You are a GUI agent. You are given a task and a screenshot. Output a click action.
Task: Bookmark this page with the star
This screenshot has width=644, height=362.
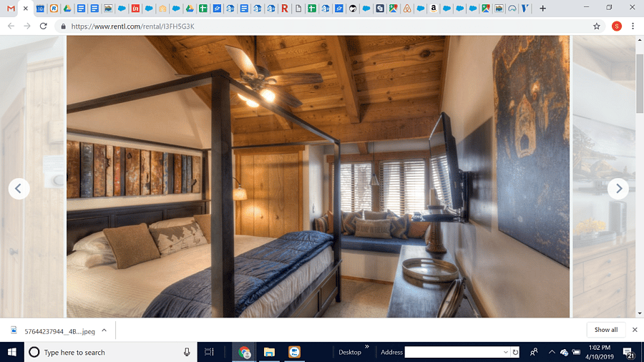pyautogui.click(x=596, y=26)
